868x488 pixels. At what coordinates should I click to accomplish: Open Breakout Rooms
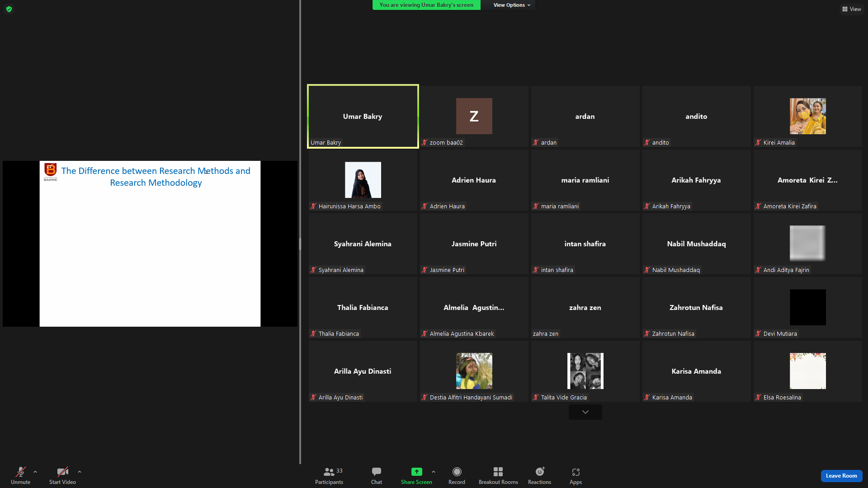[498, 476]
